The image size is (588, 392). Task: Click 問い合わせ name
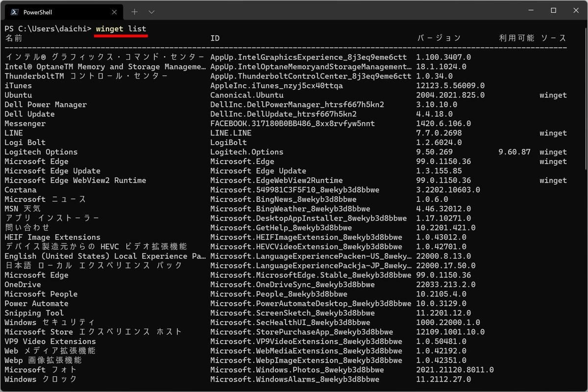(x=27, y=228)
